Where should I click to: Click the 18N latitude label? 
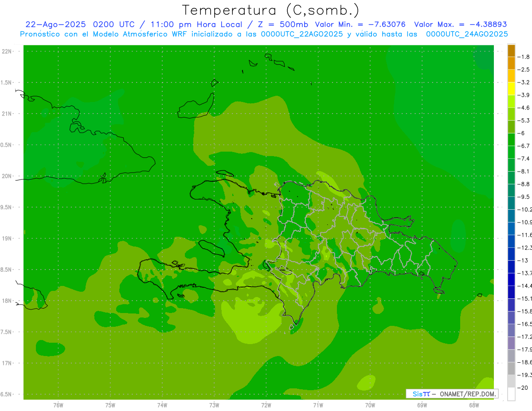7,301
